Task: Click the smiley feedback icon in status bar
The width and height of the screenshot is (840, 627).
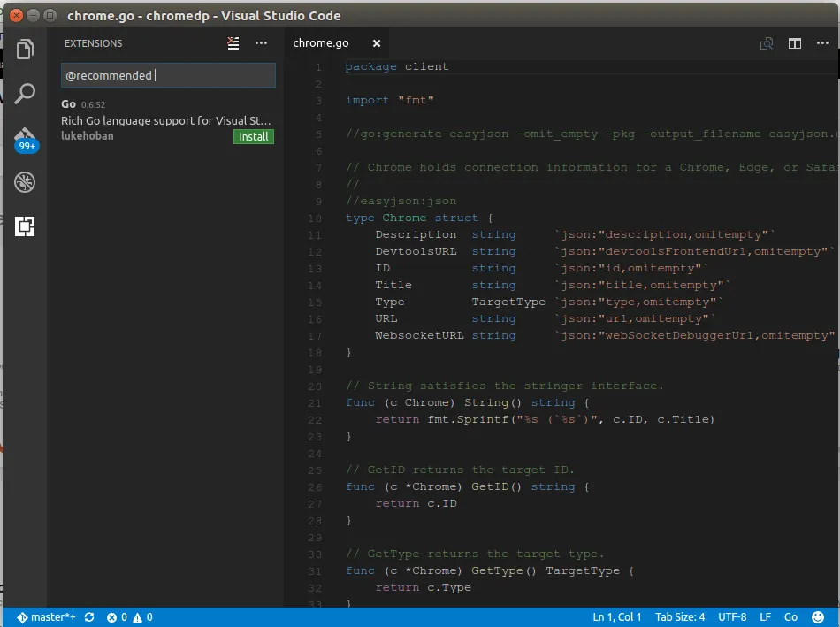Action: (819, 617)
